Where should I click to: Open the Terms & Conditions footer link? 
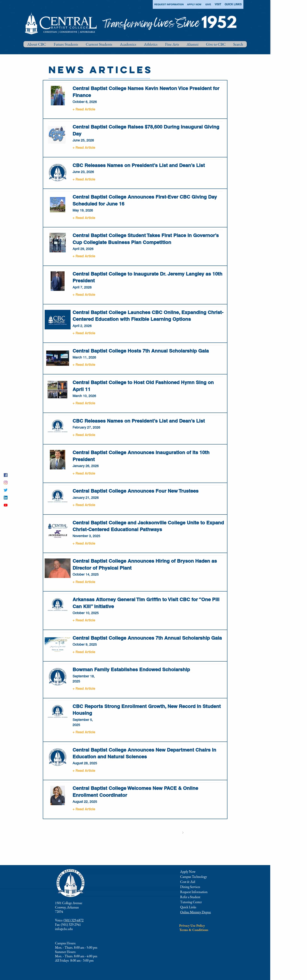194,930
